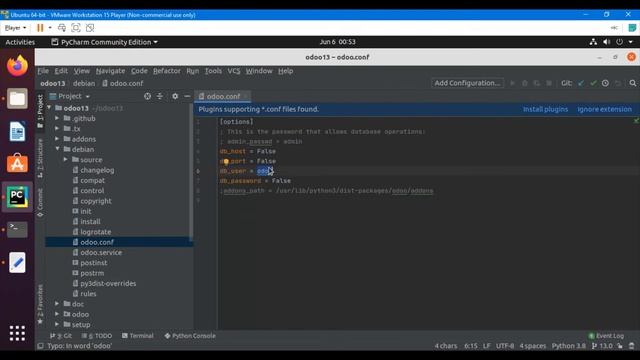Expand the source folder
This screenshot has height=360, width=640.
point(65,160)
